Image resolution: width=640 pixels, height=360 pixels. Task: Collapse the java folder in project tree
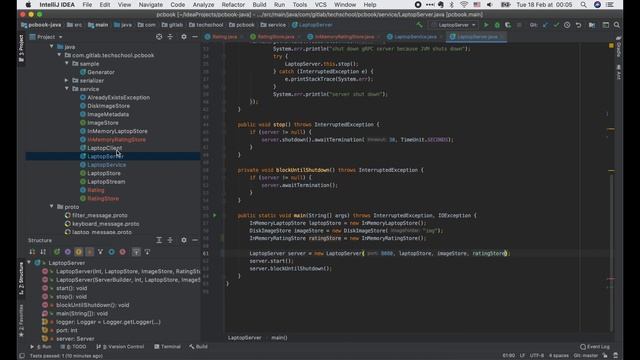(x=51, y=47)
